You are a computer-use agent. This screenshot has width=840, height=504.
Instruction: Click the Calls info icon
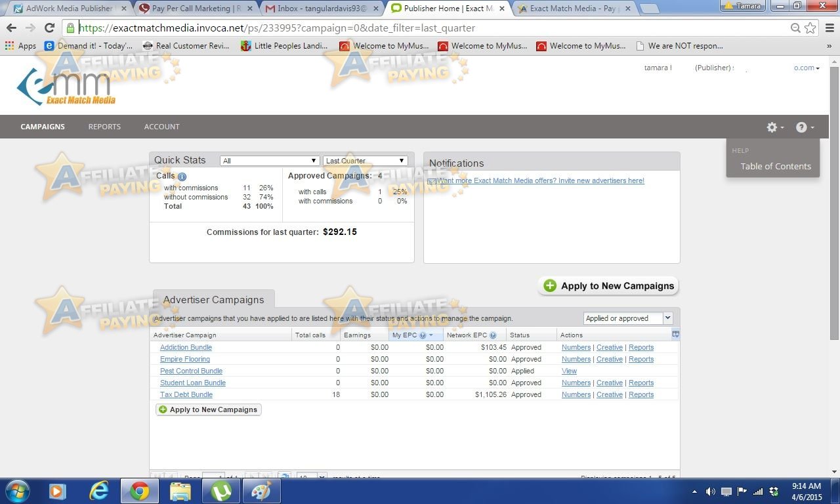tap(182, 177)
